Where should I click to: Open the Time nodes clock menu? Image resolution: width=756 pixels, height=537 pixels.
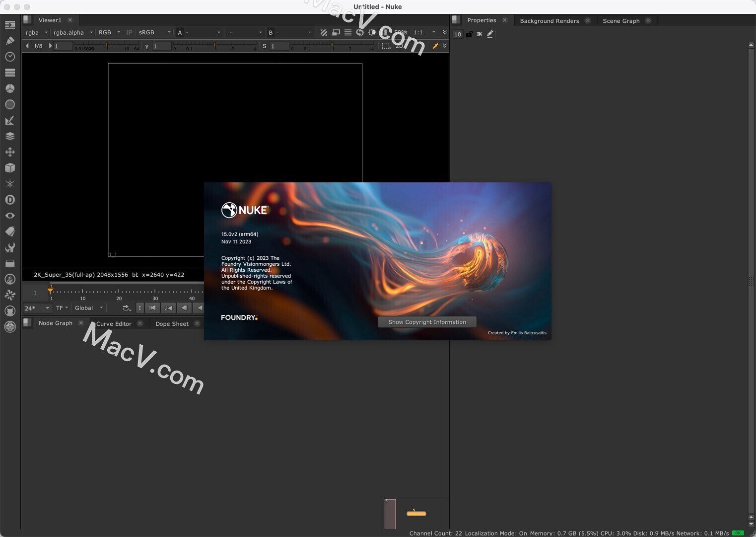10,57
